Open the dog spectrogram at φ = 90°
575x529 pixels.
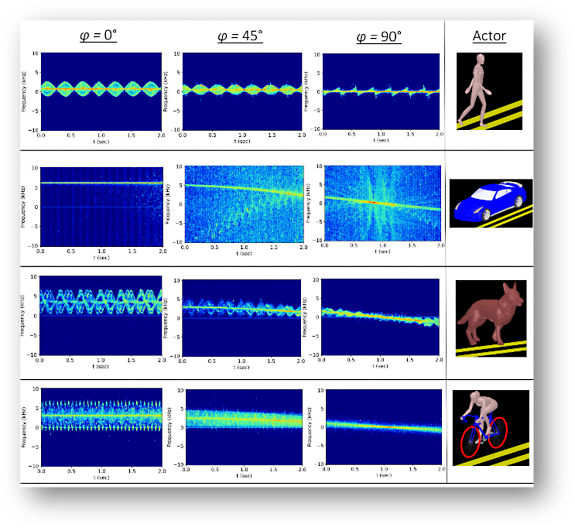tap(380, 317)
